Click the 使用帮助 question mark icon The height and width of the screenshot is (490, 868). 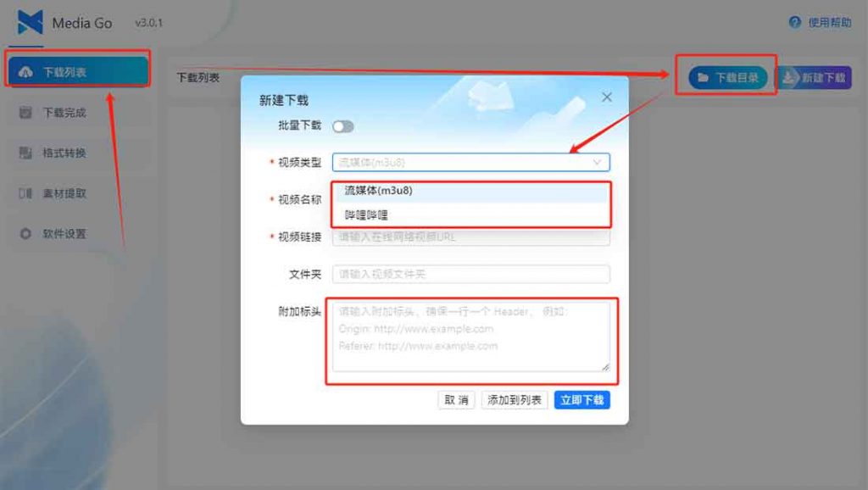(x=795, y=22)
